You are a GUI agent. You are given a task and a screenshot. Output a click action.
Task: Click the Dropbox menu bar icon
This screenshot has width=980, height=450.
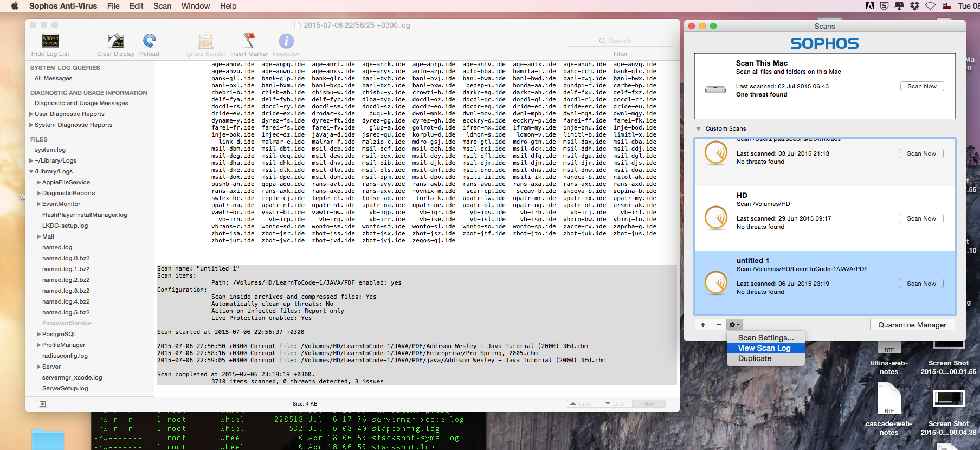pos(915,6)
